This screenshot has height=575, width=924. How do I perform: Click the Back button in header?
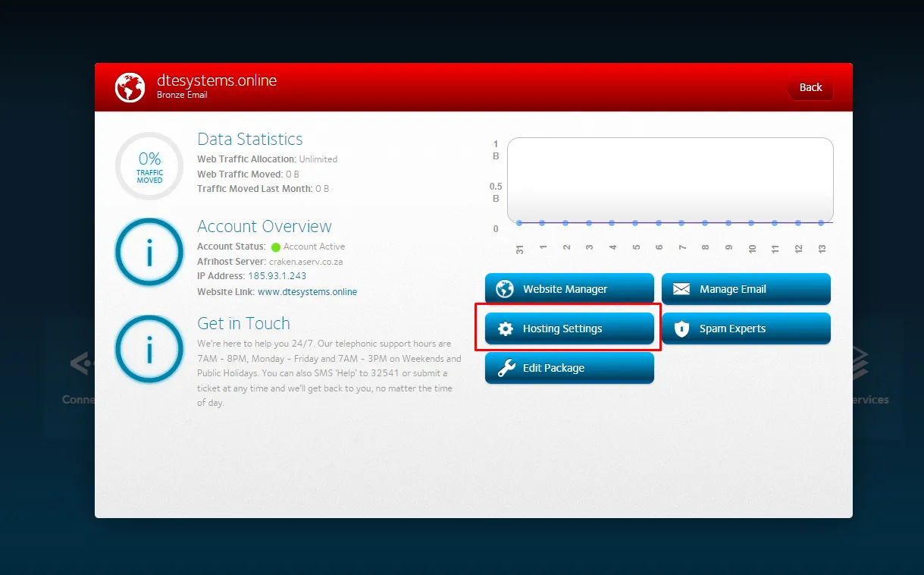[x=810, y=87]
